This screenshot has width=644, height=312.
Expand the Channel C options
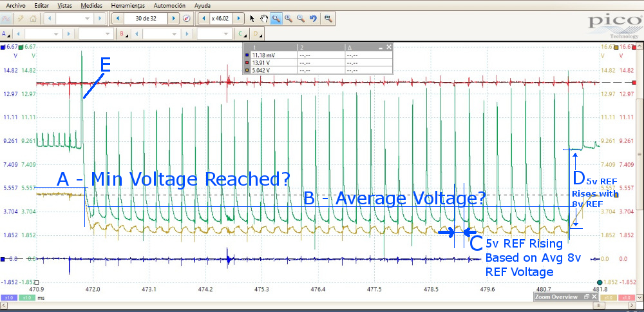pos(241,34)
